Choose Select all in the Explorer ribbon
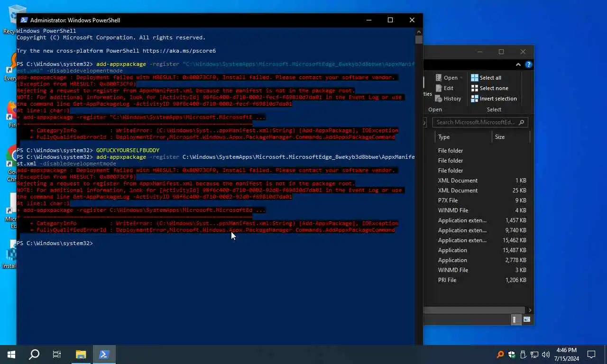Image resolution: width=607 pixels, height=364 pixels. click(x=486, y=78)
